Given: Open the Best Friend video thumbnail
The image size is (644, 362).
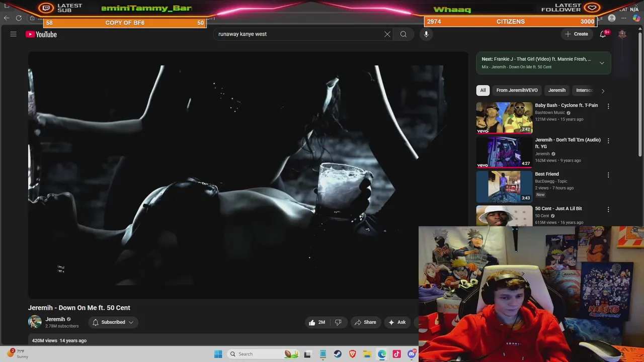Looking at the screenshot, I should [504, 186].
